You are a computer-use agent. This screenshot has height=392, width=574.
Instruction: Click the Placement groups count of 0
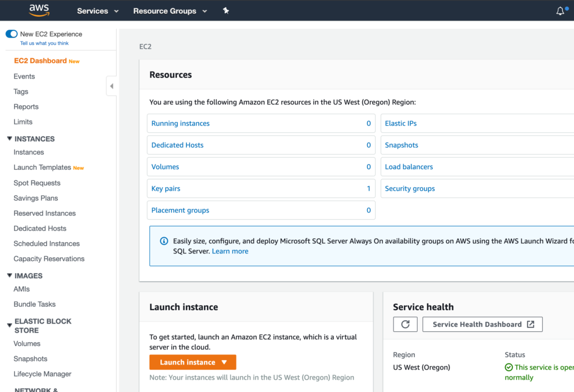click(369, 210)
